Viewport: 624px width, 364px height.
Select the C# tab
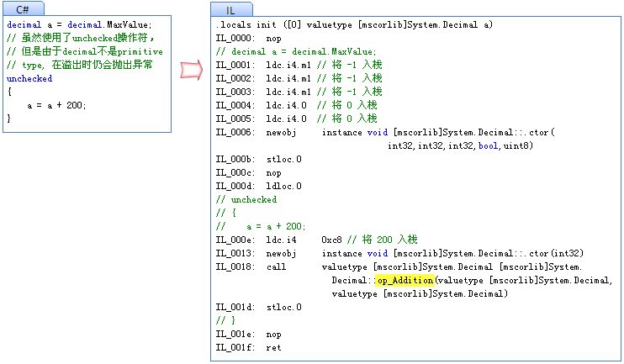pyautogui.click(x=23, y=8)
